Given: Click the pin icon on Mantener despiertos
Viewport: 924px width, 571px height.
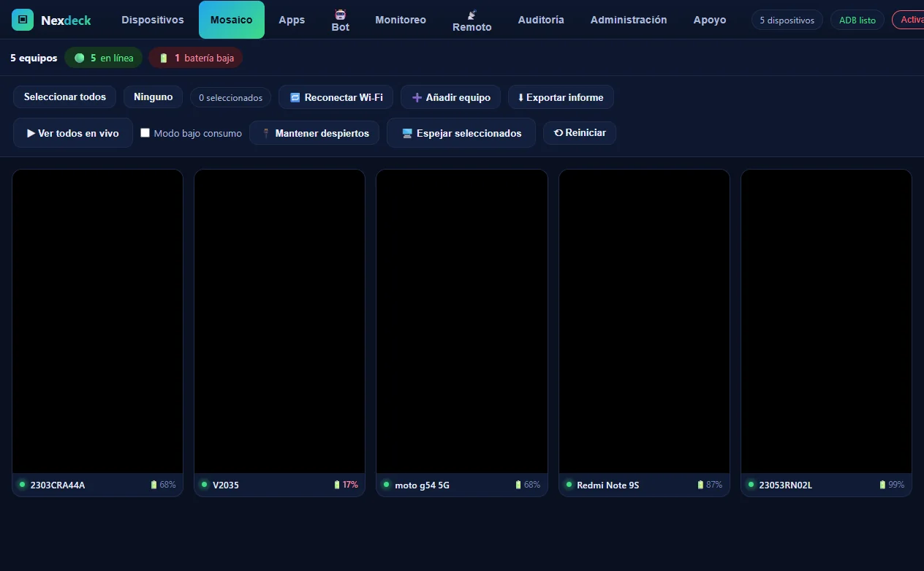Looking at the screenshot, I should point(266,133).
